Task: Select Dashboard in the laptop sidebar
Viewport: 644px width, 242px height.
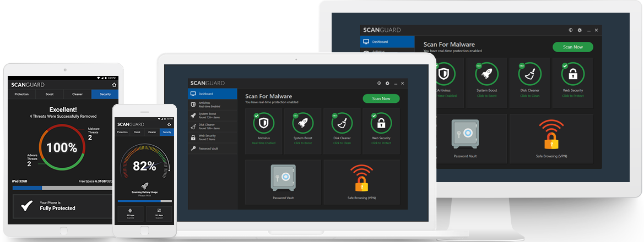Action: click(212, 94)
